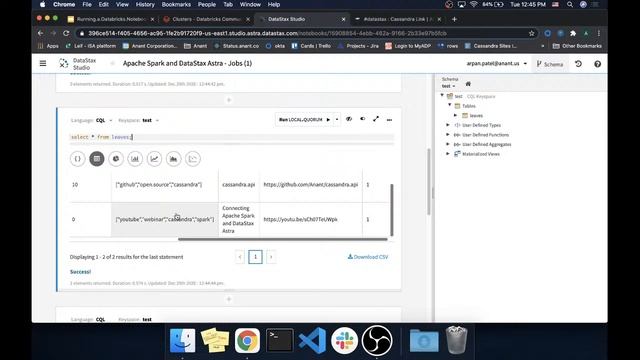Add a cell below the select query cell
Screen dimensions: 640x360
coord(229,299)
